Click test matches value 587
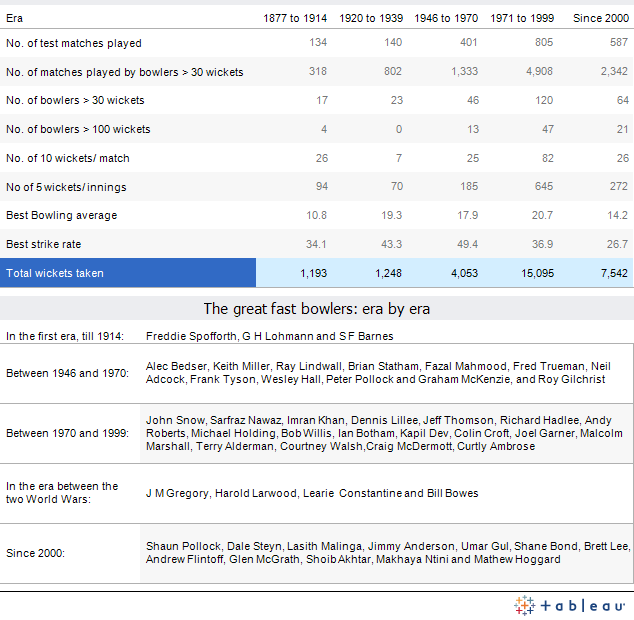The width and height of the screenshot is (634, 620). click(x=619, y=42)
